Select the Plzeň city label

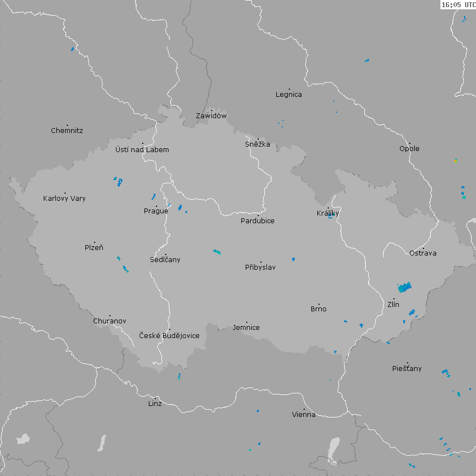[x=94, y=248]
